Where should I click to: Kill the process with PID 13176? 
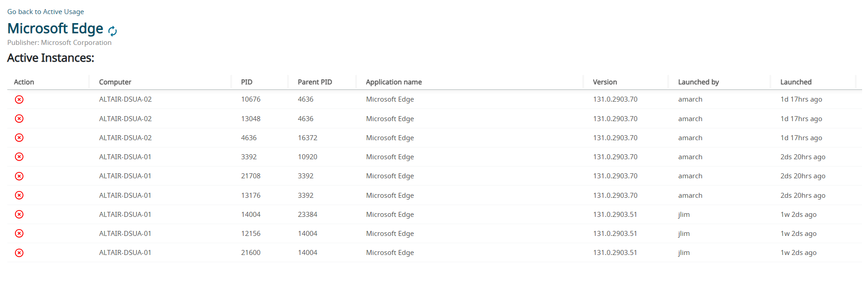coord(19,195)
